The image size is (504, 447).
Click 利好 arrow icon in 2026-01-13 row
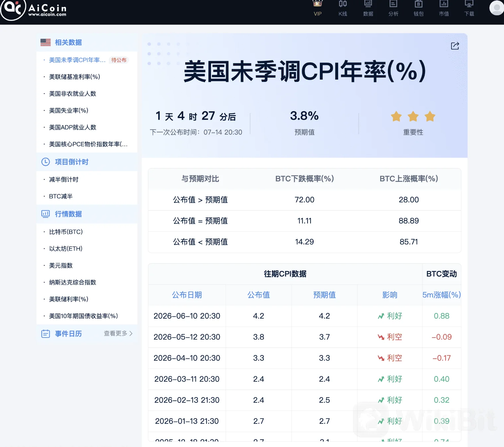(x=381, y=421)
